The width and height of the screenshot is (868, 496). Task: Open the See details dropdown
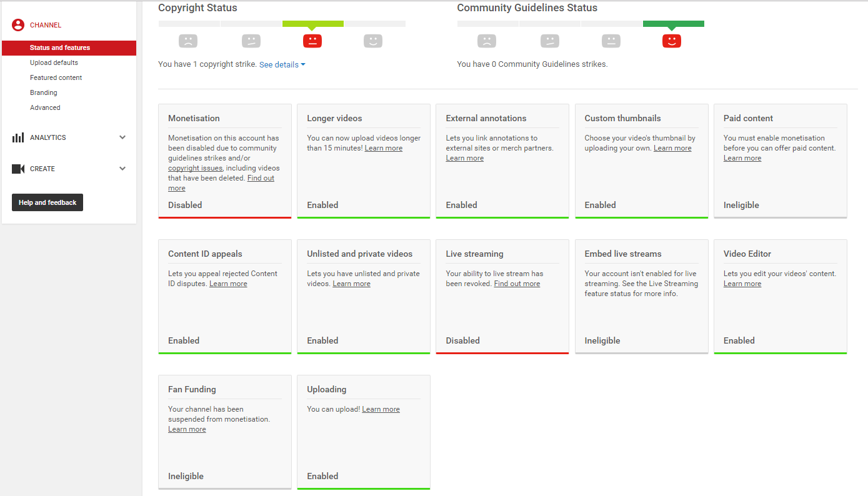click(x=282, y=64)
